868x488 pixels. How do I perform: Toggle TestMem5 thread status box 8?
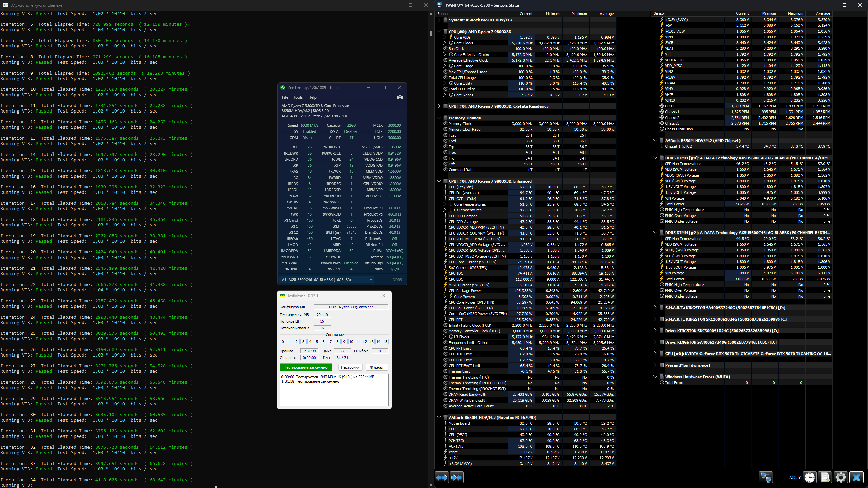pyautogui.click(x=337, y=342)
